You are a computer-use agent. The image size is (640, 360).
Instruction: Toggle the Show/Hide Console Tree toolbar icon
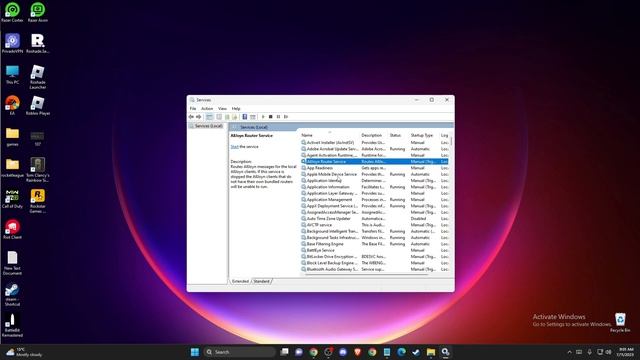click(209, 117)
